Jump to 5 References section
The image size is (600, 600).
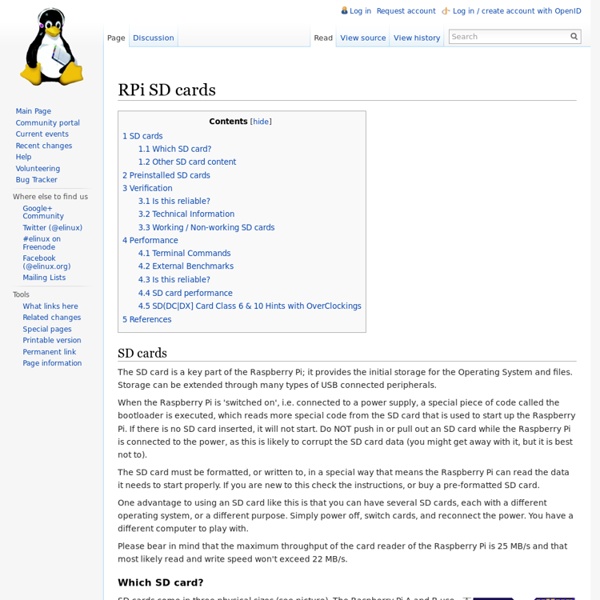(147, 320)
